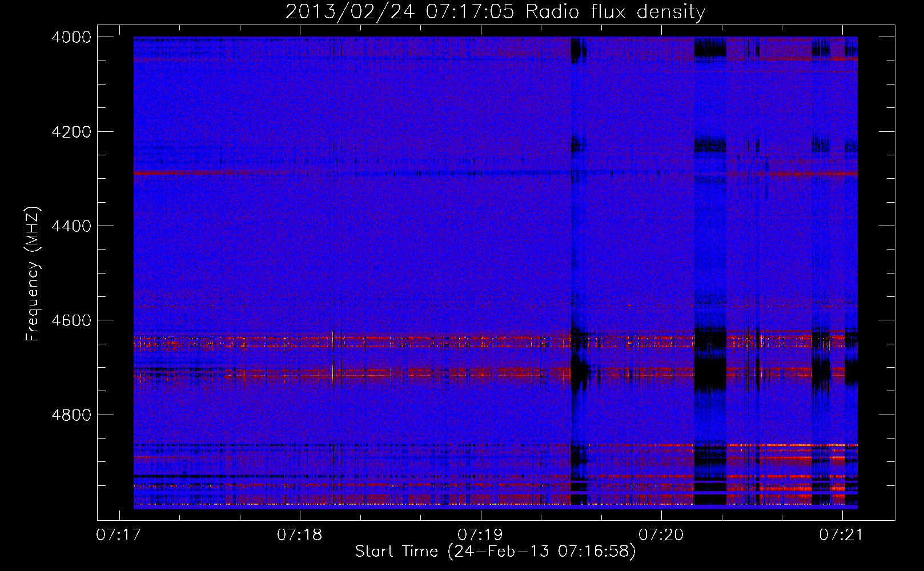Screen dimensions: 924x571
Task: Click the 4600 frequency tick label
Action: (71, 320)
